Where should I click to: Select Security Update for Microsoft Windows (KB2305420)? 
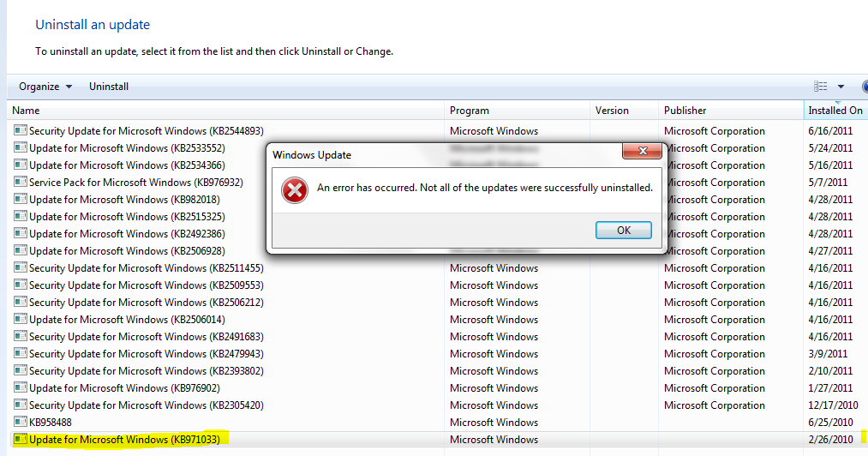click(x=147, y=405)
